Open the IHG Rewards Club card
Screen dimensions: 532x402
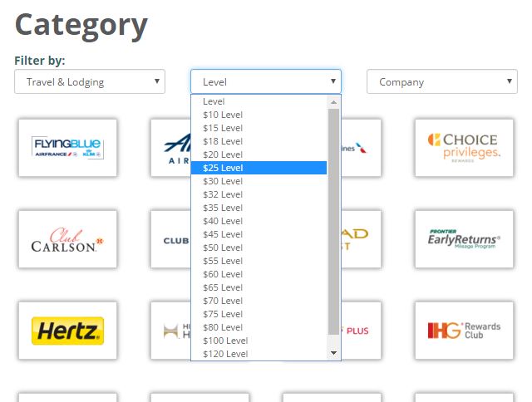pyautogui.click(x=464, y=331)
